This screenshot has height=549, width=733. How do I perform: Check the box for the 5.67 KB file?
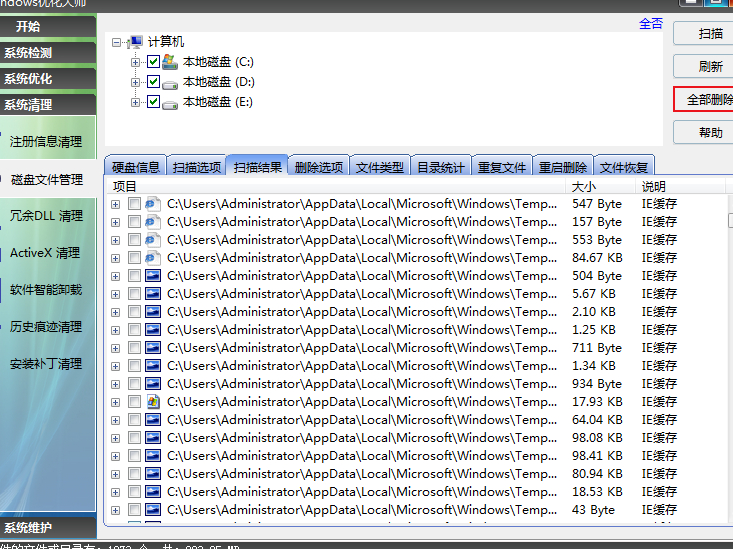pos(134,294)
